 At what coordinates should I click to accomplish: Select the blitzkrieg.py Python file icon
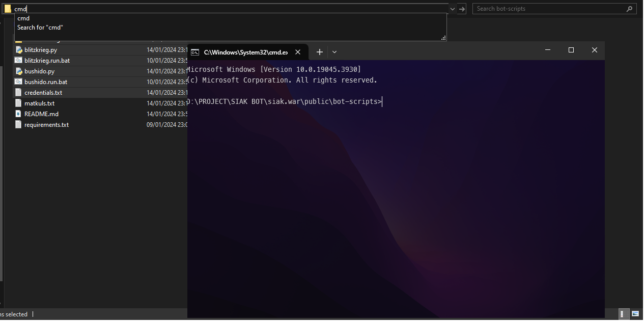coord(19,50)
